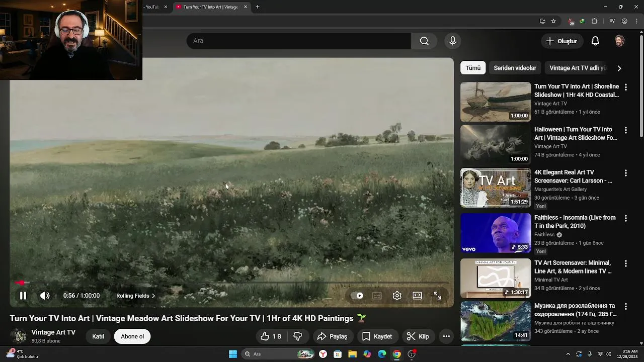
Task: Advance filter chips with right arrow
Action: click(x=619, y=68)
